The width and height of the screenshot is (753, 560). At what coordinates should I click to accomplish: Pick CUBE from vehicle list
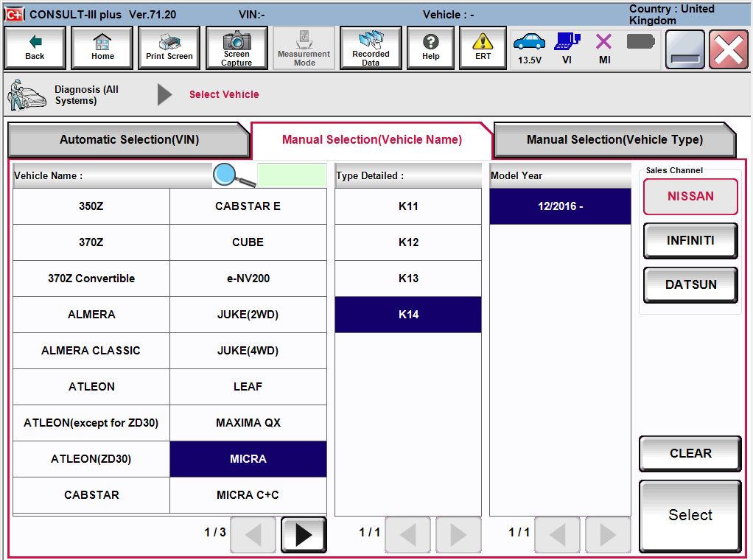point(248,242)
